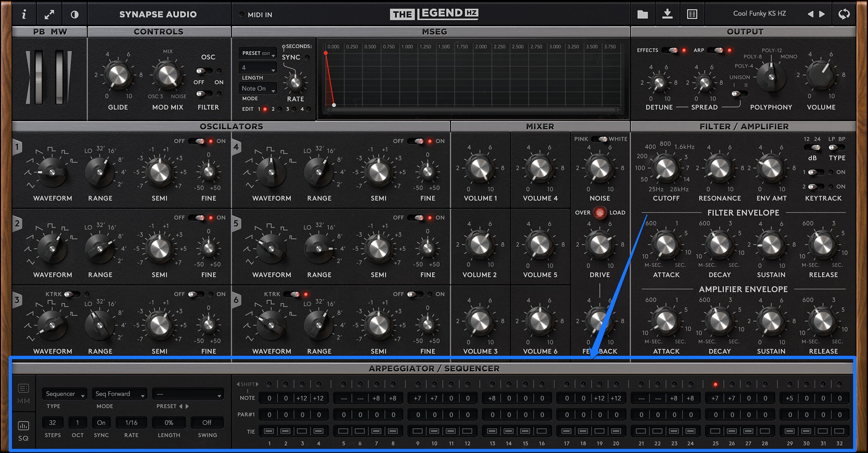Switch the noise PINK/WHITE toggle
The height and width of the screenshot is (453, 868).
tap(599, 139)
